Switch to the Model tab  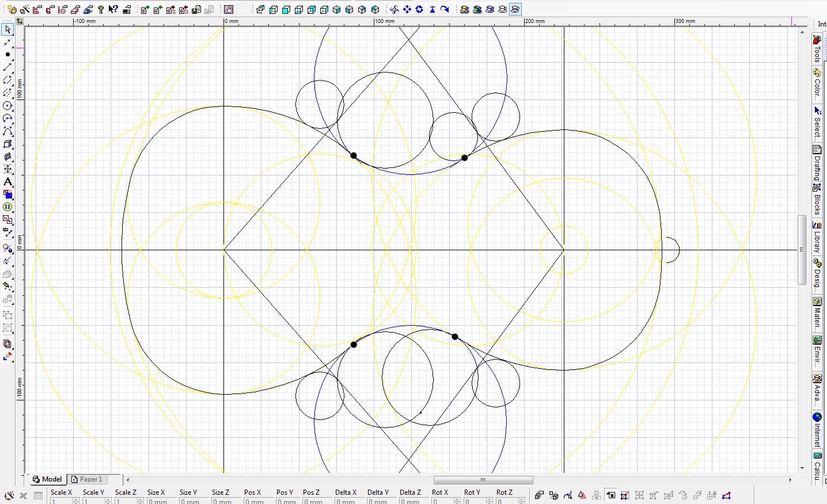pyautogui.click(x=47, y=479)
